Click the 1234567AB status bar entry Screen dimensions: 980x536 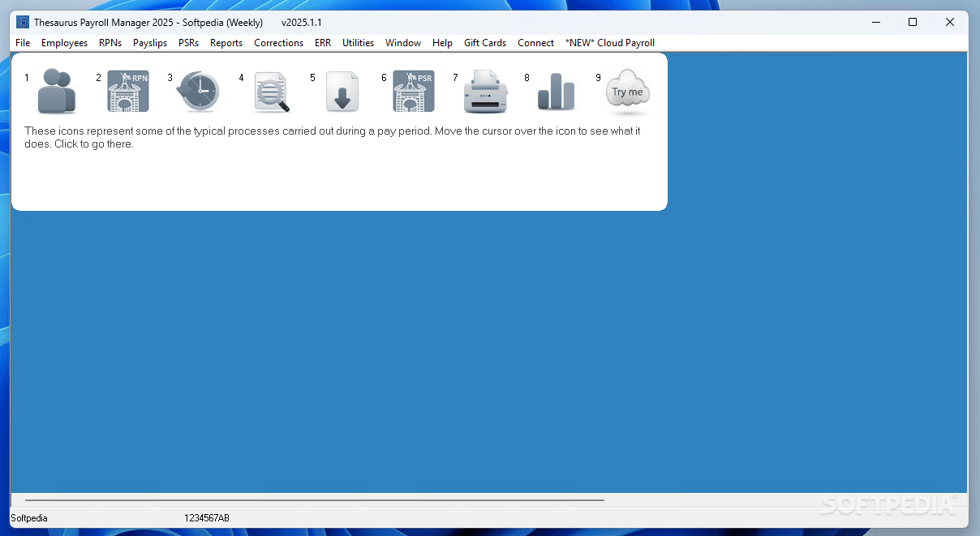tap(208, 517)
